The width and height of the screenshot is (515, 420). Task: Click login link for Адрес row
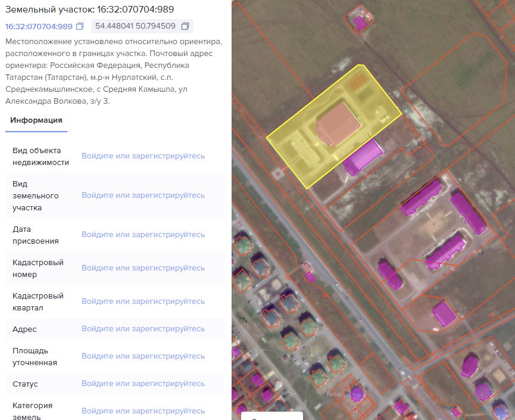coord(143,329)
